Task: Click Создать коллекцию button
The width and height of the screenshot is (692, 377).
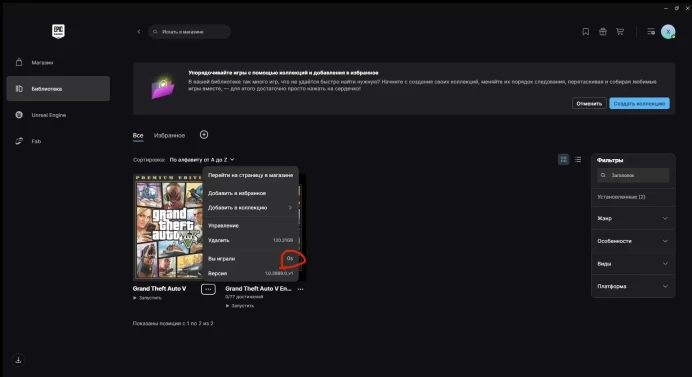Action: click(639, 103)
